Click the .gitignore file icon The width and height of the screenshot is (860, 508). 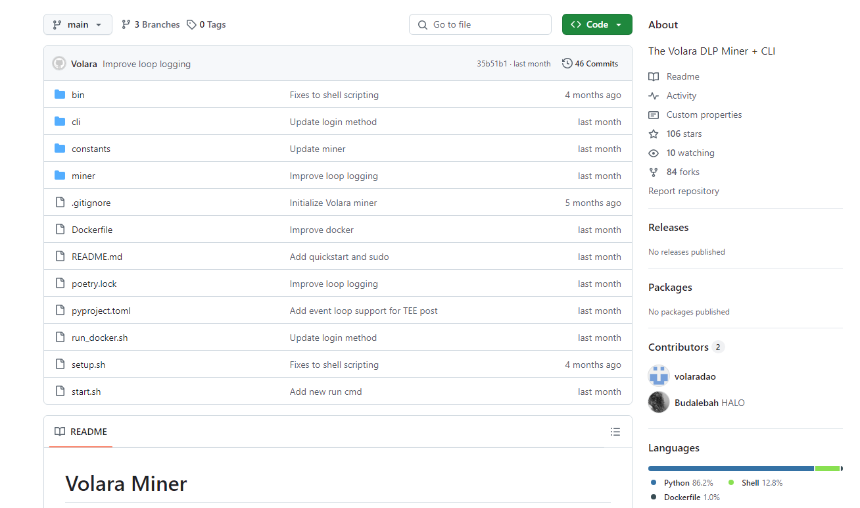(x=60, y=202)
